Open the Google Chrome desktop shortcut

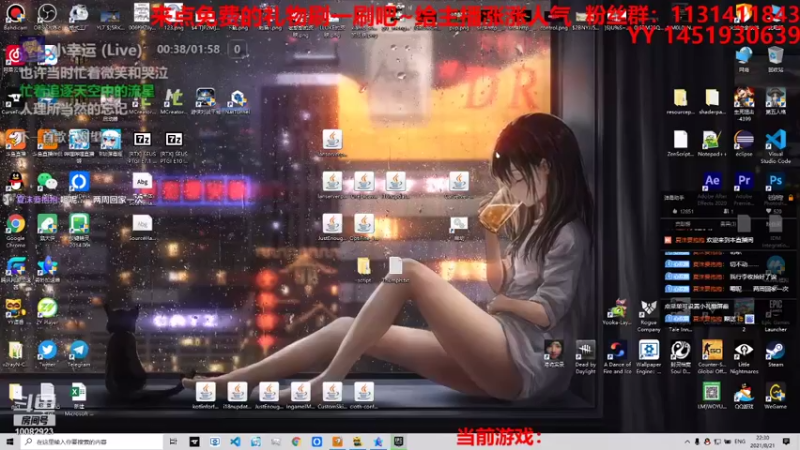[15, 230]
